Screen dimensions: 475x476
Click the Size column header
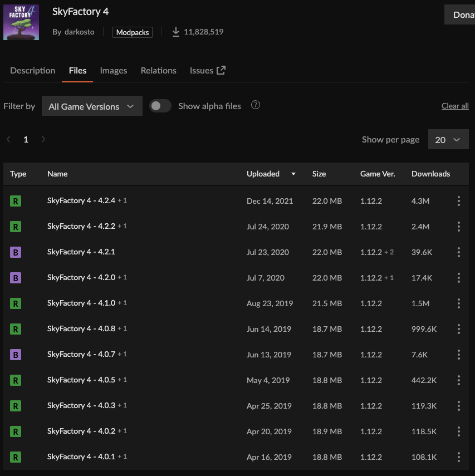tap(319, 174)
